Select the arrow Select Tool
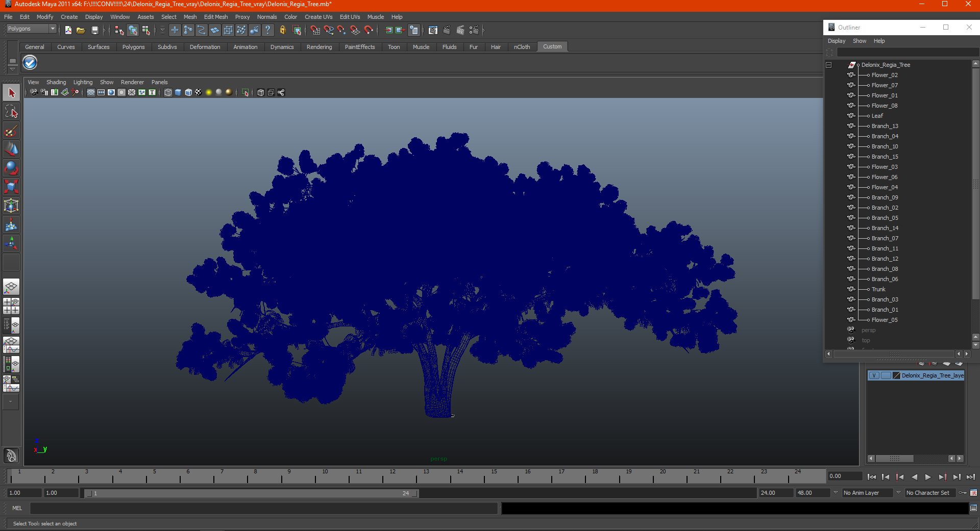 (11, 93)
